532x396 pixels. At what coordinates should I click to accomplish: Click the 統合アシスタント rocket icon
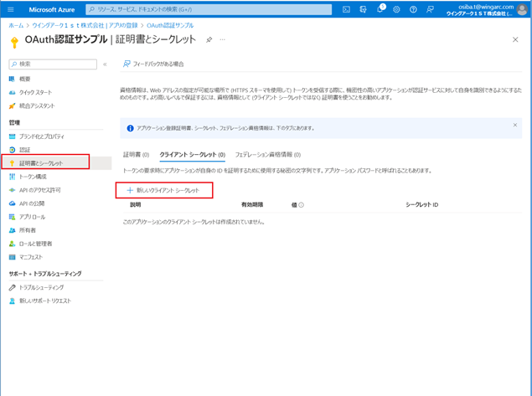click(x=12, y=105)
